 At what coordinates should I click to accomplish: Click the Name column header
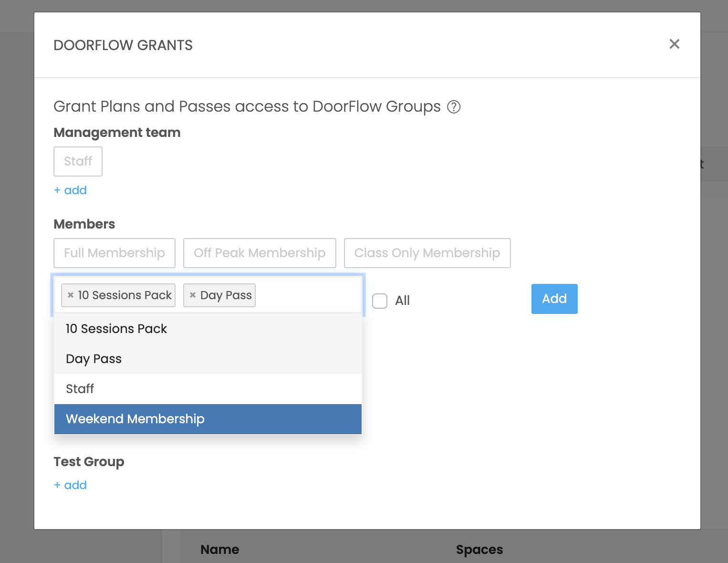click(219, 550)
